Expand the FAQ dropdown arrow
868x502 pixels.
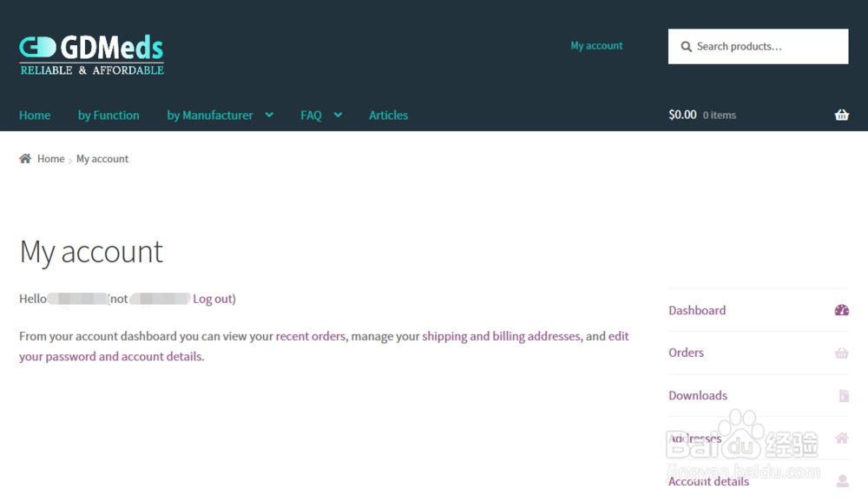pos(338,116)
